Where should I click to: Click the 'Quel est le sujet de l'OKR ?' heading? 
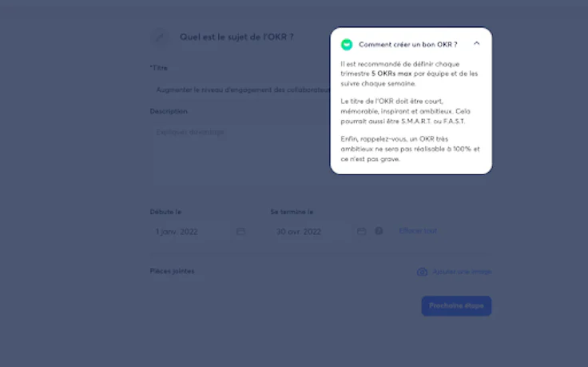tap(236, 37)
